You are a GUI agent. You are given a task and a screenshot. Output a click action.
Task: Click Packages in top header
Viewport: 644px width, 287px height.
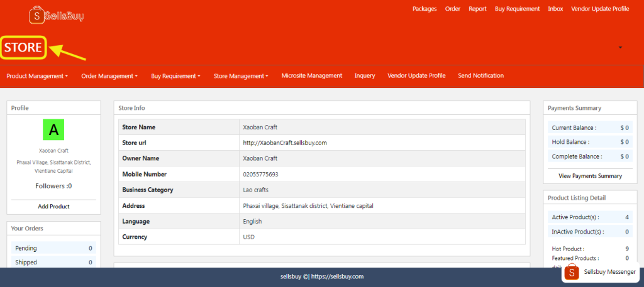(x=425, y=9)
